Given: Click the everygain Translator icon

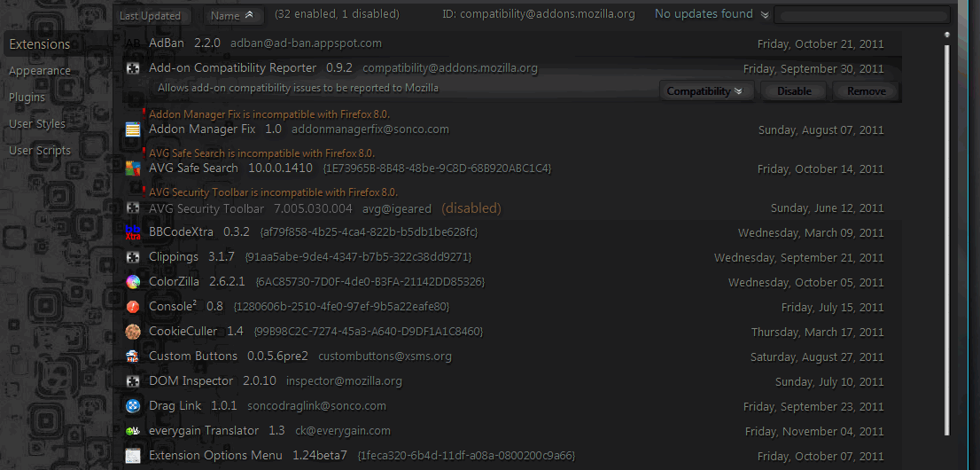Looking at the screenshot, I should [133, 431].
